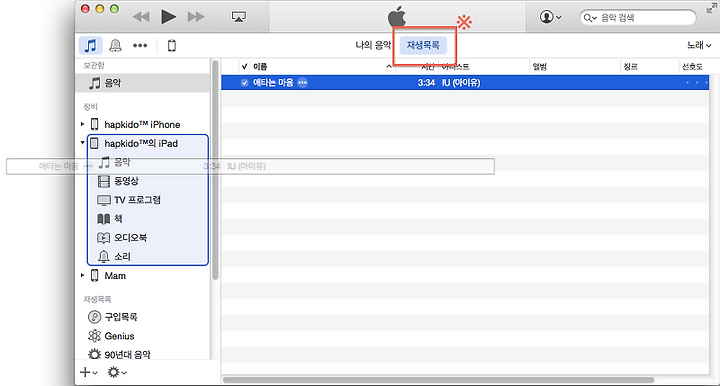Uncheck the 애타는 마음 song checkbox
Screen dimensions: 720x386
(244, 83)
